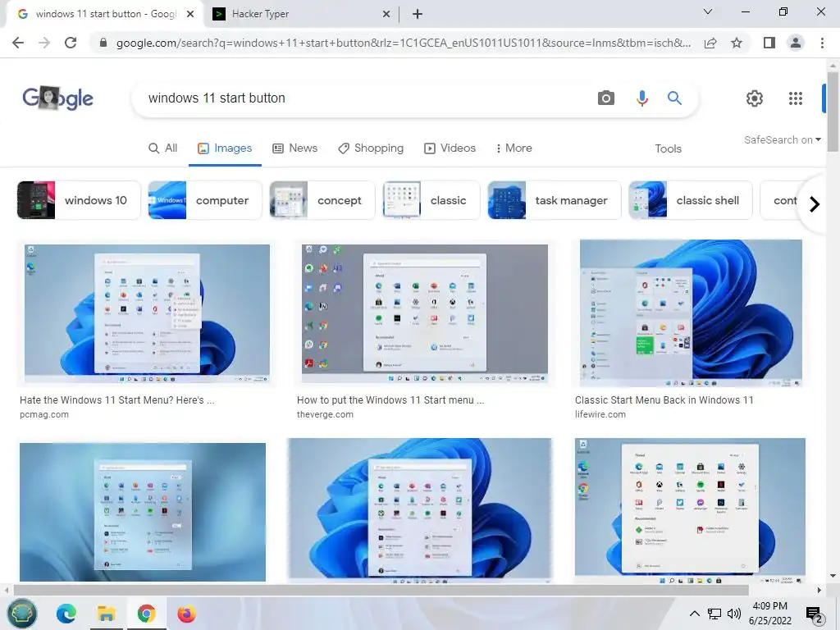Click the browser forward arrow

tap(44, 43)
